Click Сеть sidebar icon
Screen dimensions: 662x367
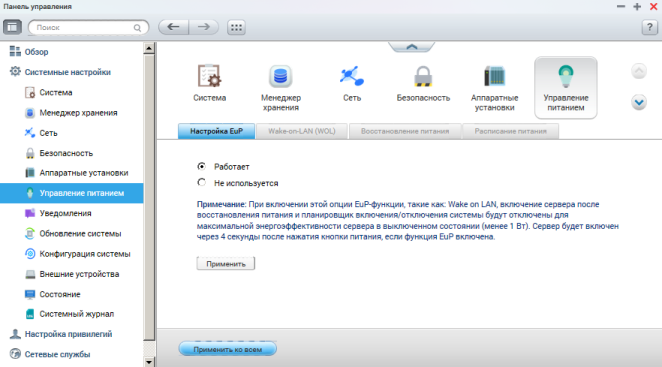tap(30, 133)
